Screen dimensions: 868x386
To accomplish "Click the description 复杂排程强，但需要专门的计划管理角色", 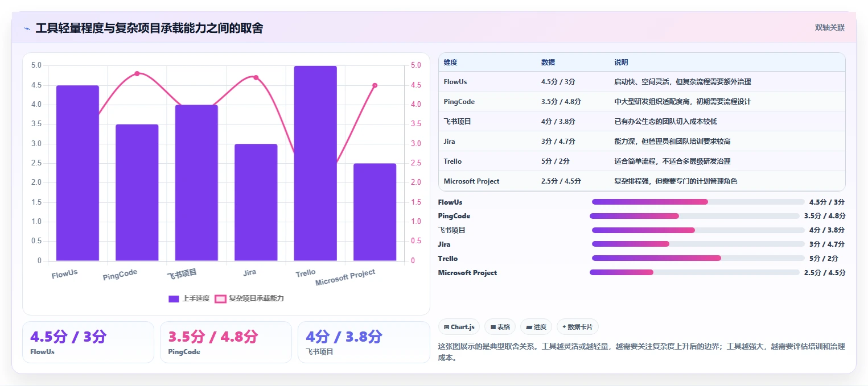I will click(x=676, y=181).
